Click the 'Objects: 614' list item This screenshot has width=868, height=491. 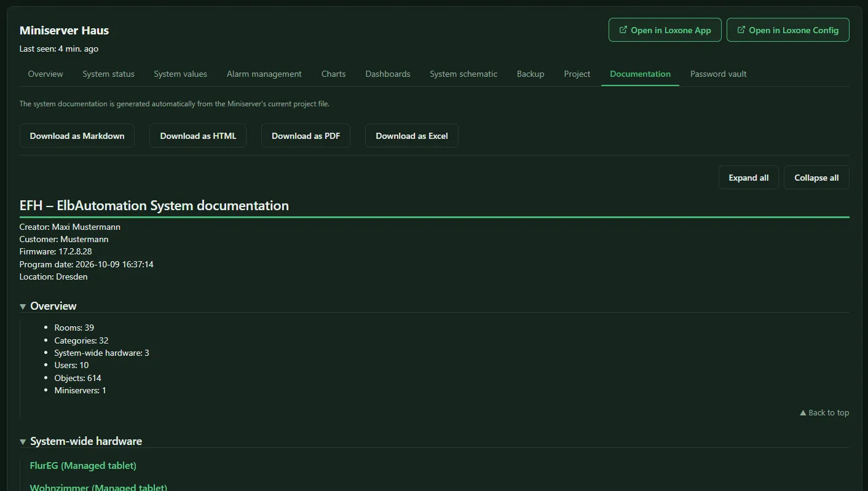pyautogui.click(x=77, y=378)
